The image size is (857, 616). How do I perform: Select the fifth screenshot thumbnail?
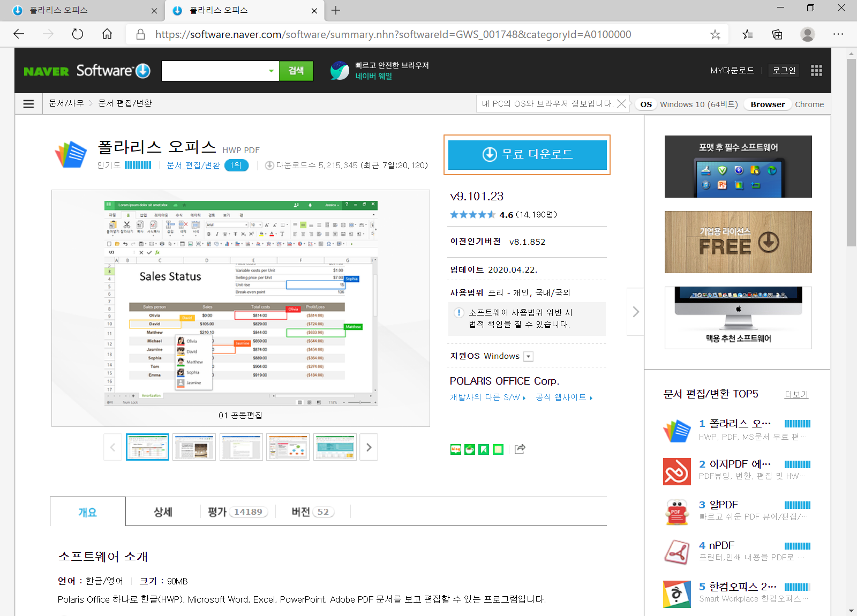pyautogui.click(x=335, y=447)
